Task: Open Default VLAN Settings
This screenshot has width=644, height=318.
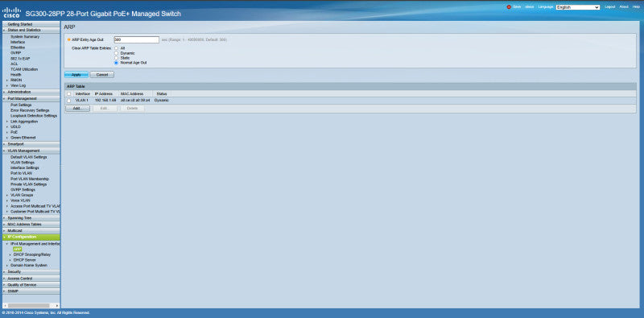Action: point(29,157)
